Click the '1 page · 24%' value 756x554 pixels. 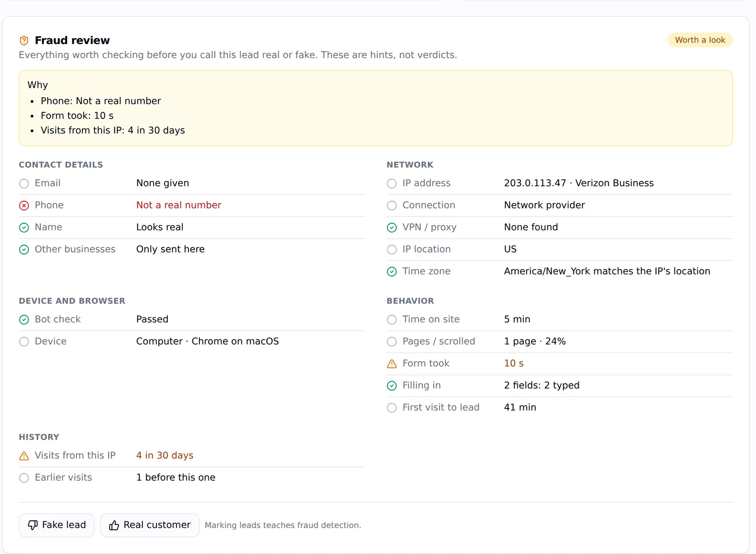pyautogui.click(x=534, y=341)
